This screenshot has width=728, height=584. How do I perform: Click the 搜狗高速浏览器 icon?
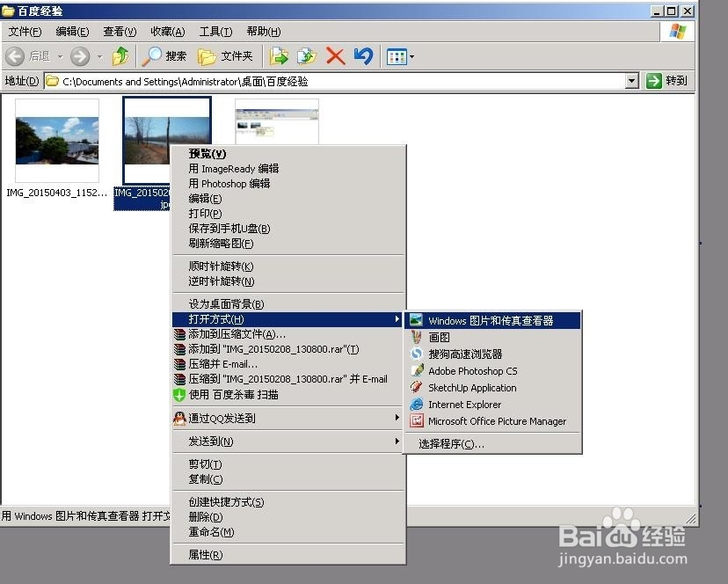click(x=417, y=354)
